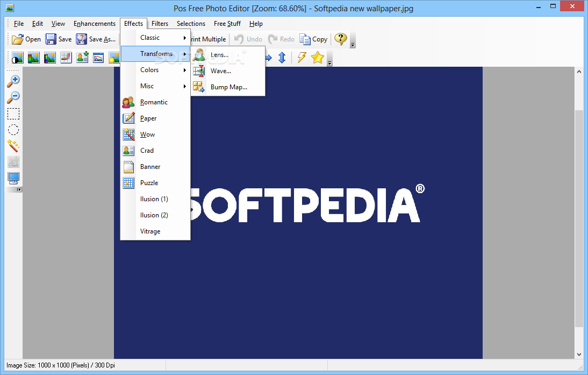Click the person with green plus icon
This screenshot has height=375, width=588.
(82, 58)
